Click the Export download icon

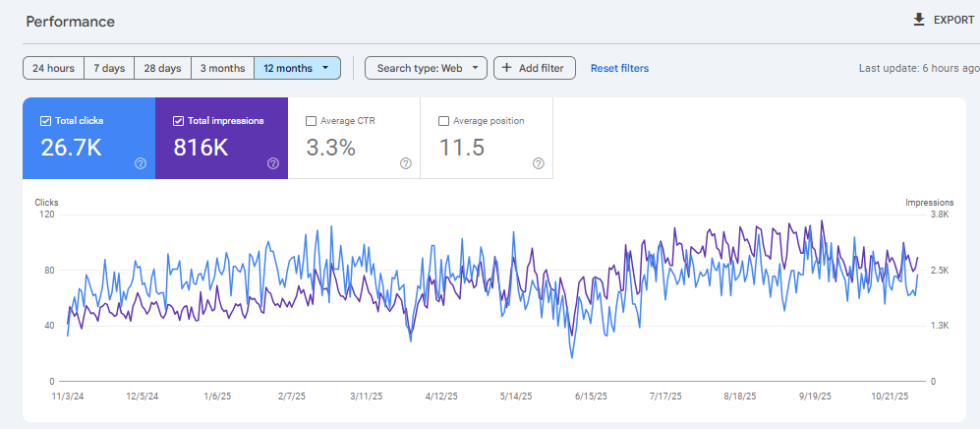[x=919, y=20]
